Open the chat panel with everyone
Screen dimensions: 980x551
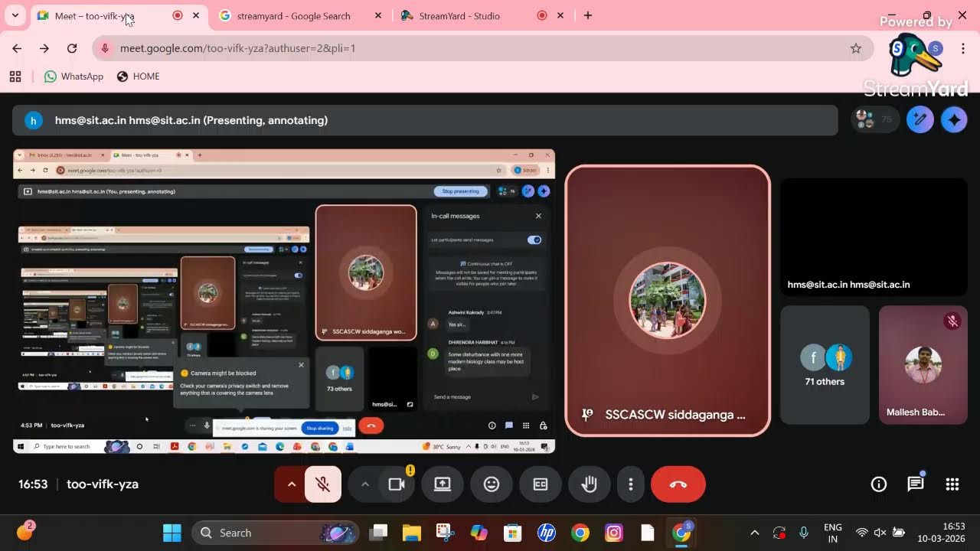916,484
